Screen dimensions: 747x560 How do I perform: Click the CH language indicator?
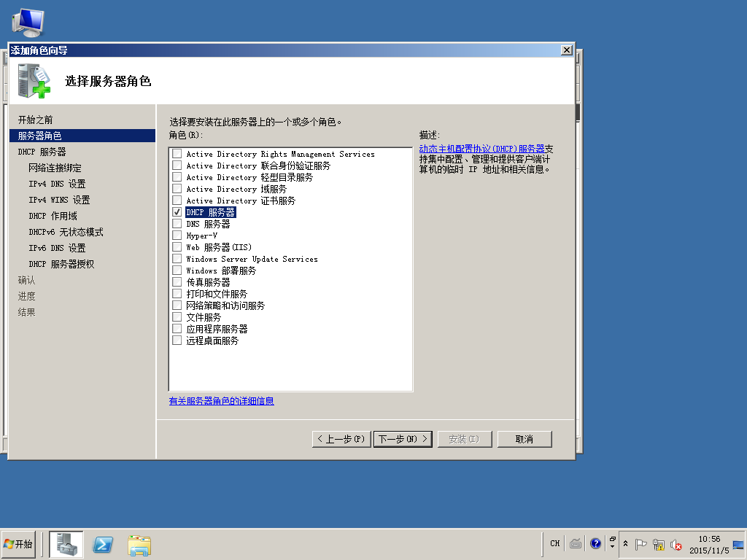pyautogui.click(x=554, y=543)
